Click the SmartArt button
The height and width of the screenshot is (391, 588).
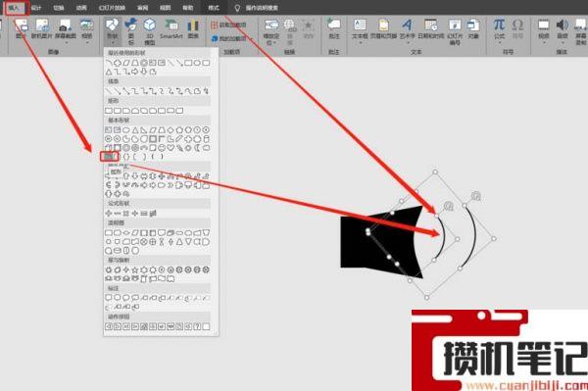coord(171,29)
